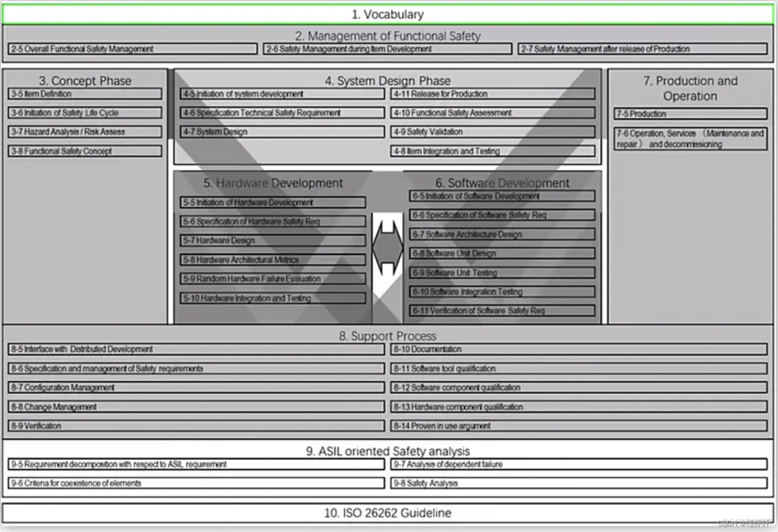Select 4-7 System Design box
Image resolution: width=778 pixels, height=532 pixels.
(x=283, y=132)
